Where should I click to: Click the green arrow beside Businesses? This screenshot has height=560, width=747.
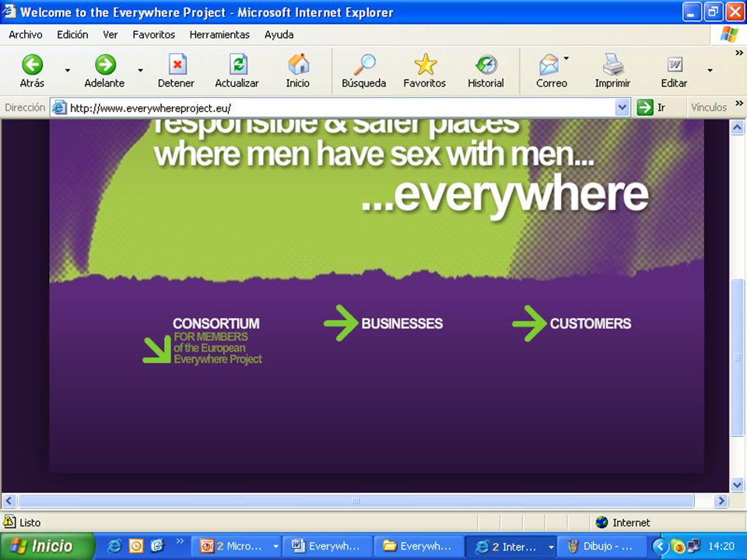tap(341, 324)
